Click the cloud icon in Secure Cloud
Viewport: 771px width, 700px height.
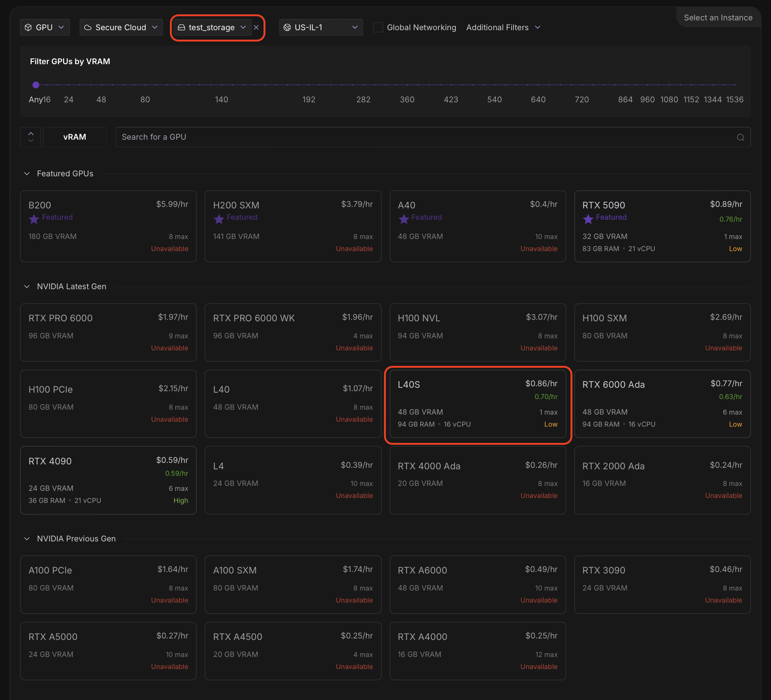coord(88,28)
